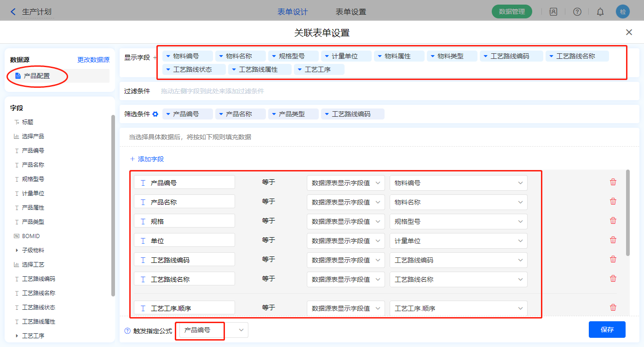The width and height of the screenshot is (644, 347).
Task: Click the delete trash icon for 产品编号 row
Action: point(613,182)
